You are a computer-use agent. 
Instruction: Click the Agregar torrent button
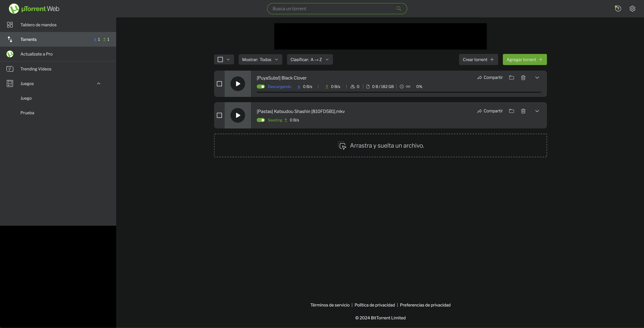click(524, 60)
